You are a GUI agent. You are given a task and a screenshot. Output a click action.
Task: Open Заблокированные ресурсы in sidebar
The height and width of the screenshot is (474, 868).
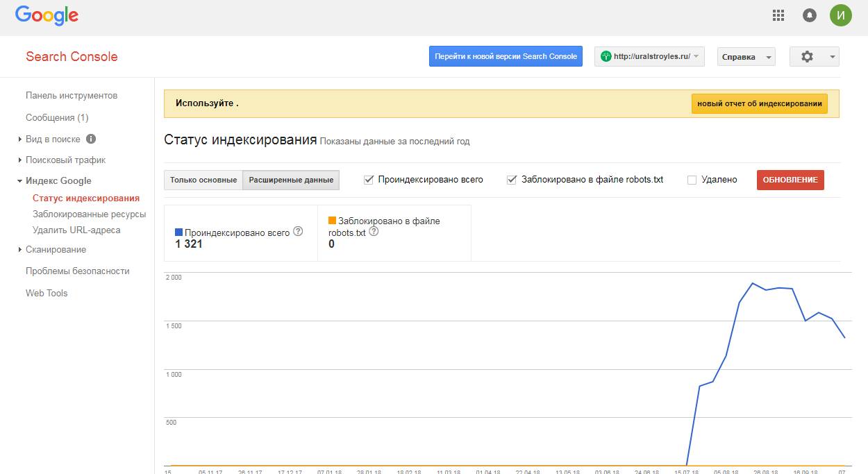coord(89,214)
